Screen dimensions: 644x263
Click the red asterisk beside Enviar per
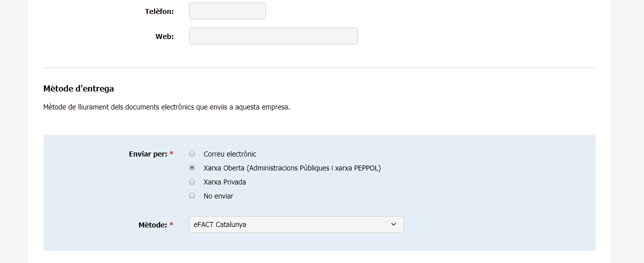171,153
